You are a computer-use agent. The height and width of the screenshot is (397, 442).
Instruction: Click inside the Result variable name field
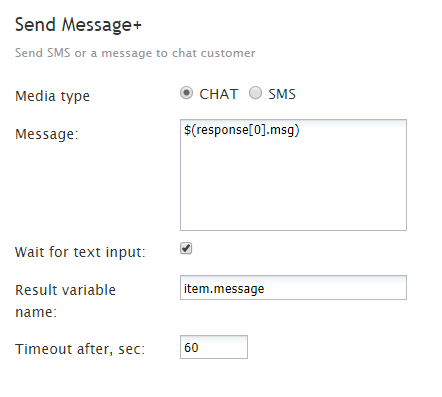coord(293,288)
